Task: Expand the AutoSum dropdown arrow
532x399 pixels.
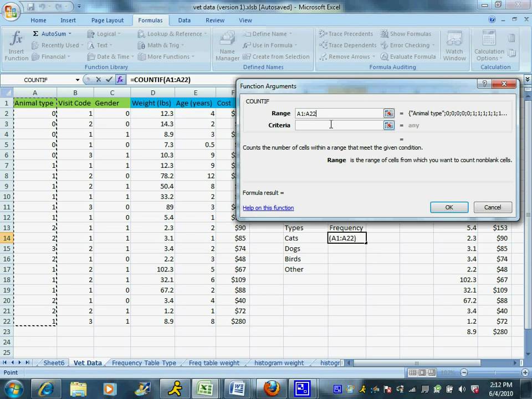Action: point(70,34)
